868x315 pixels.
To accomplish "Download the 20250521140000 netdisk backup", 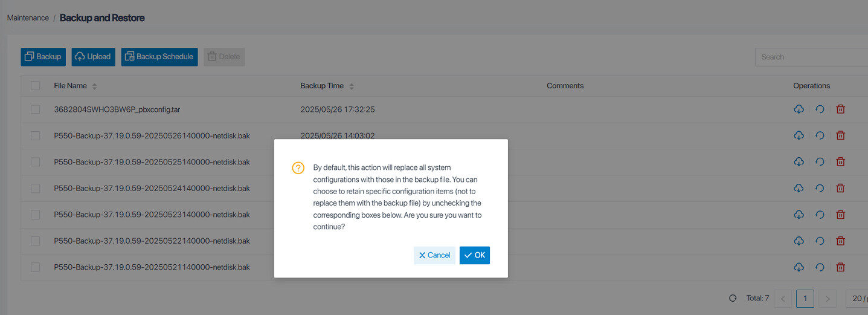I will [x=799, y=267].
